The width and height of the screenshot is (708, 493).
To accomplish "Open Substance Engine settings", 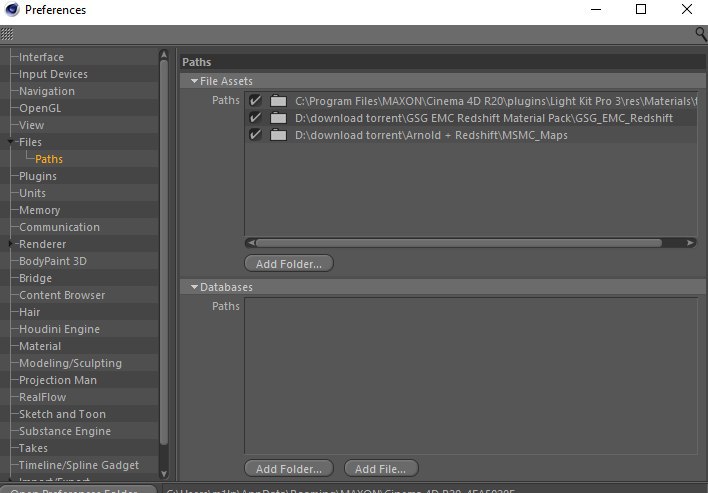I will tap(65, 432).
